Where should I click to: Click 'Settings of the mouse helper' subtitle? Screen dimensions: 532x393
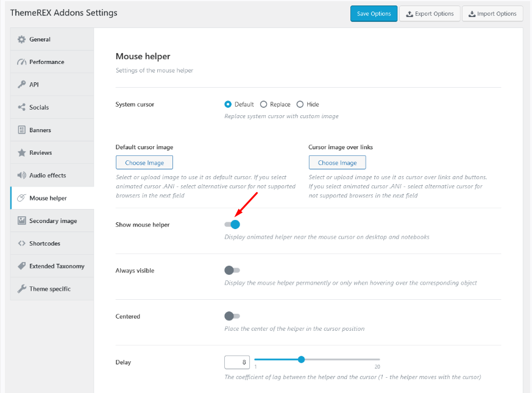pyautogui.click(x=154, y=70)
